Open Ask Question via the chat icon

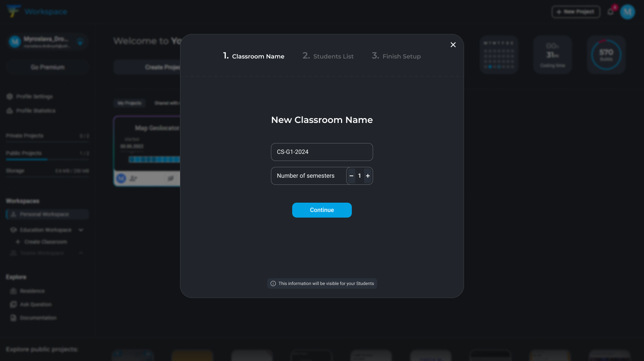click(13, 304)
